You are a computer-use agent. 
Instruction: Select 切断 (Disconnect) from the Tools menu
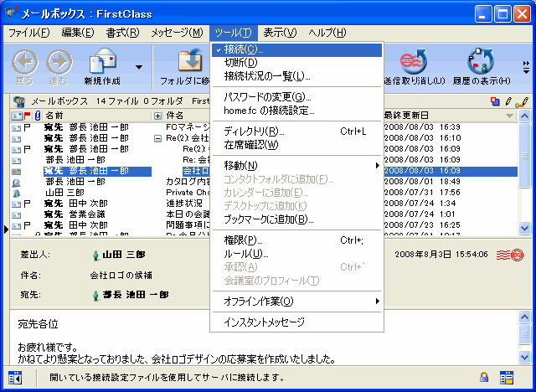pos(241,63)
